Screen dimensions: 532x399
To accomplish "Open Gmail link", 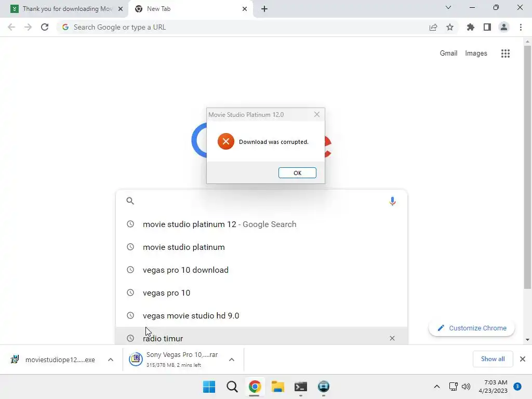I will click(448, 54).
